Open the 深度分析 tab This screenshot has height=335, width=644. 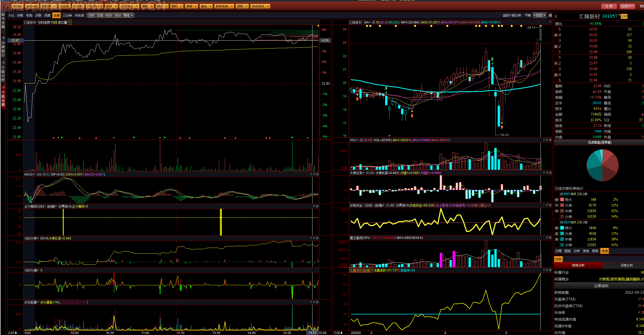pyautogui.click(x=627, y=265)
